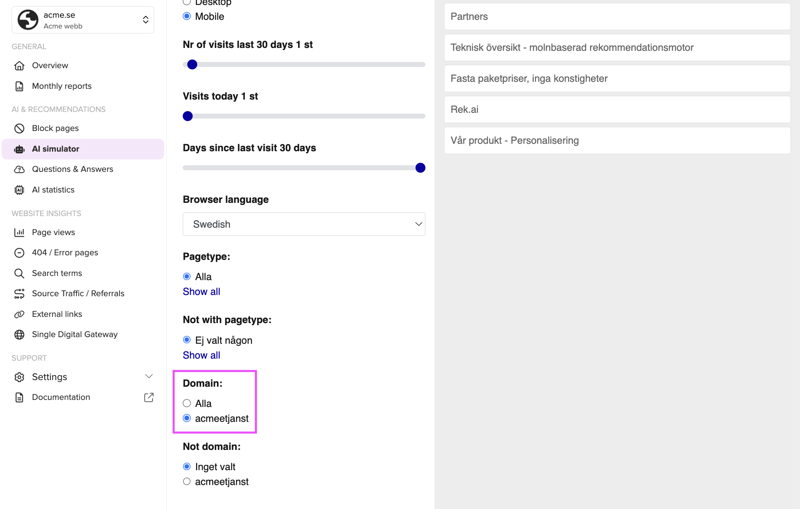Screen dimensions: 812x509
Task: Click the Page views bar chart icon
Action: tap(19, 233)
